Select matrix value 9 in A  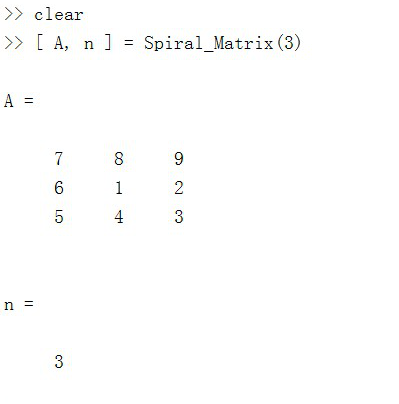[x=179, y=158]
